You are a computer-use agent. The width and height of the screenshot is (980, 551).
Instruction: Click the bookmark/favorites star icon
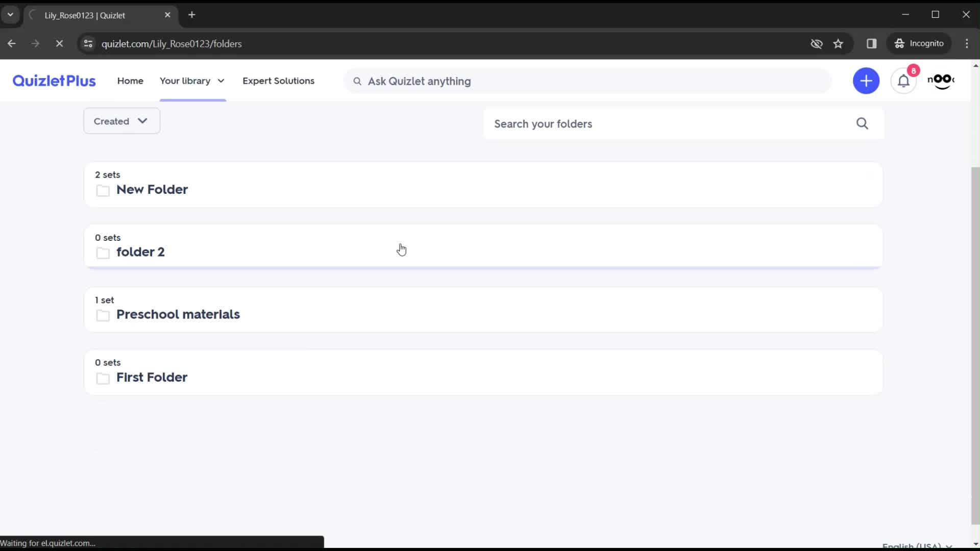[x=839, y=43]
